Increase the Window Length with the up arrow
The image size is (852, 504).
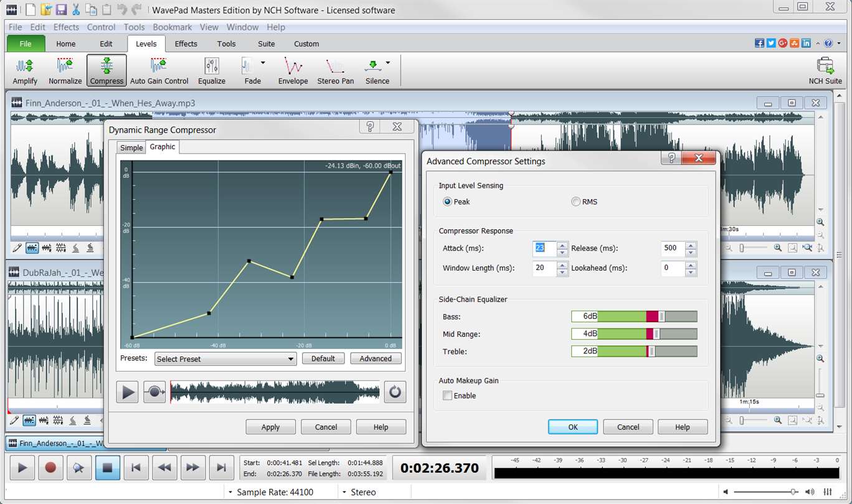[x=562, y=265]
